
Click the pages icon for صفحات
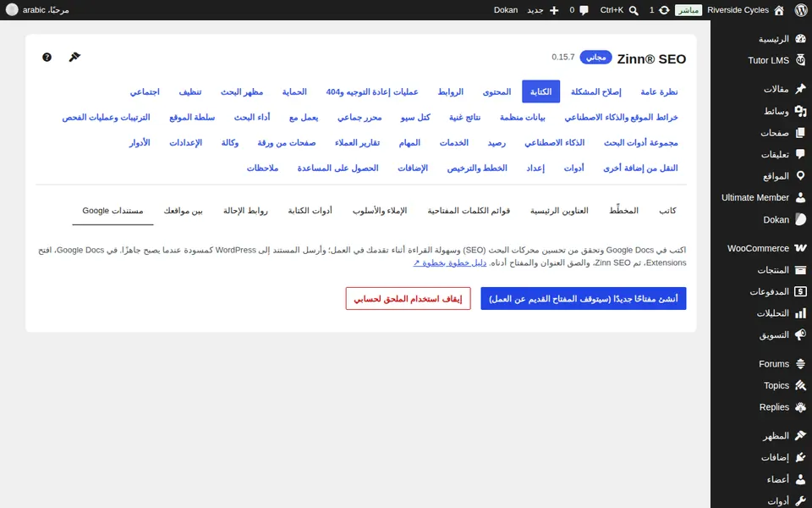coord(801,133)
